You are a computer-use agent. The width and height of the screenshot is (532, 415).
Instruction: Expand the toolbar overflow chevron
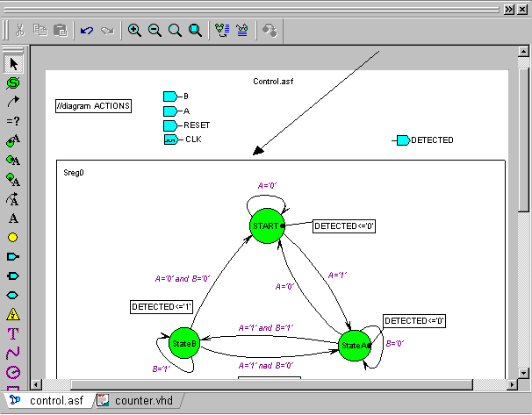click(x=508, y=9)
